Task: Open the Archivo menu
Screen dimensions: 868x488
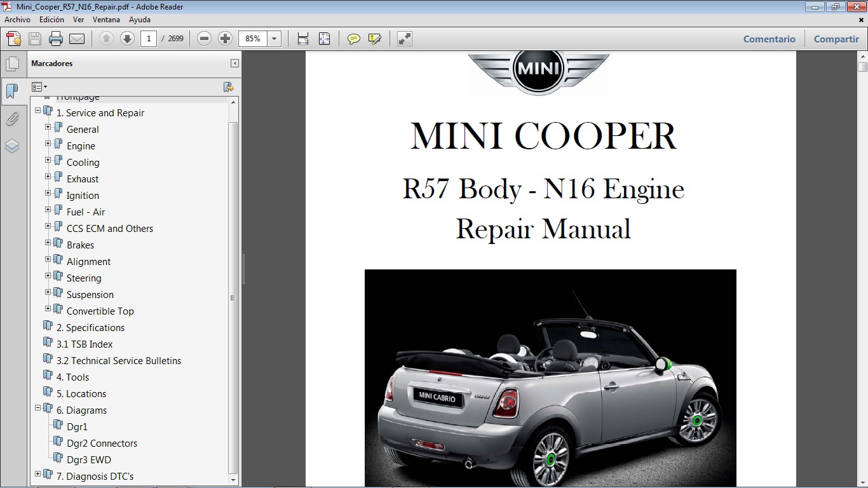Action: click(17, 20)
